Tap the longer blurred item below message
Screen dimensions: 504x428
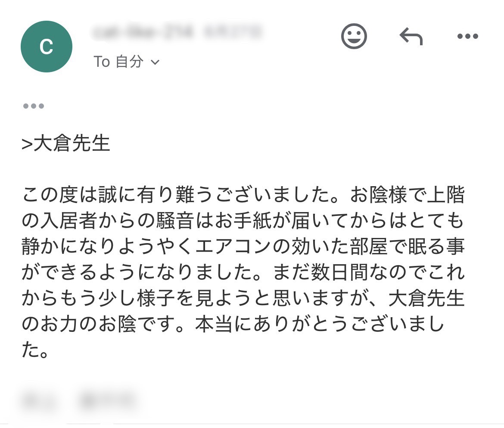click(108, 401)
